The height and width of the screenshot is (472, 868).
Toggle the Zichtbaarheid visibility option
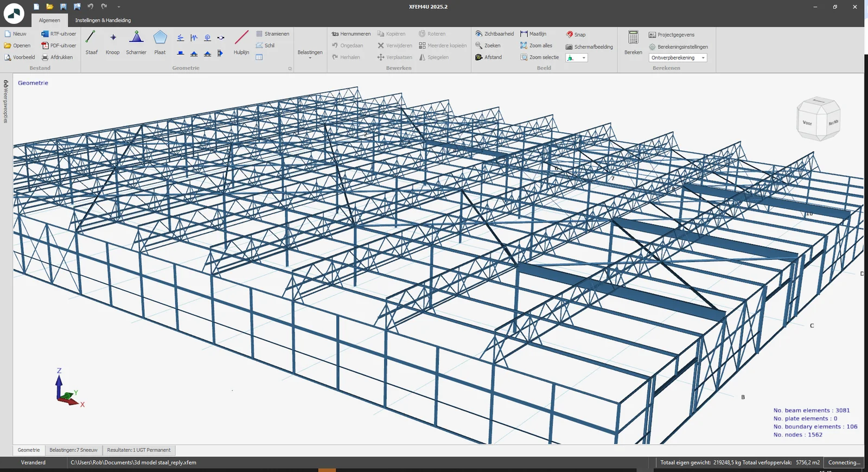coord(494,34)
